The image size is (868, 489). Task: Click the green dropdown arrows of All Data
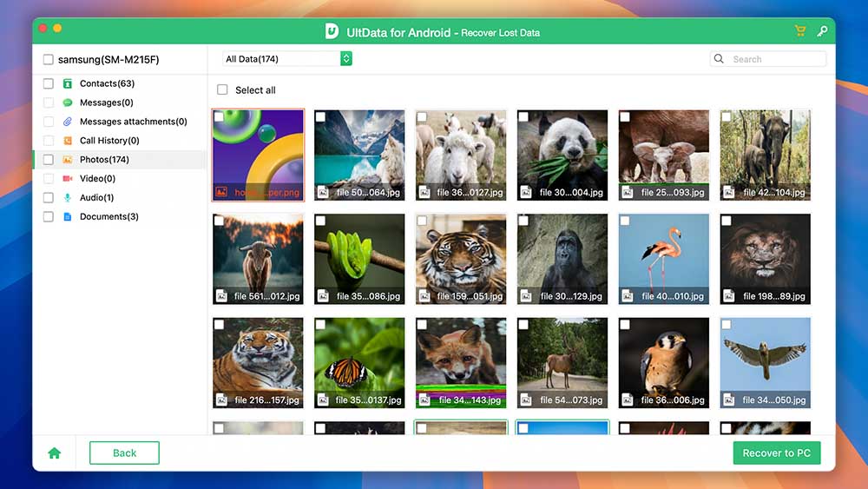click(x=346, y=59)
